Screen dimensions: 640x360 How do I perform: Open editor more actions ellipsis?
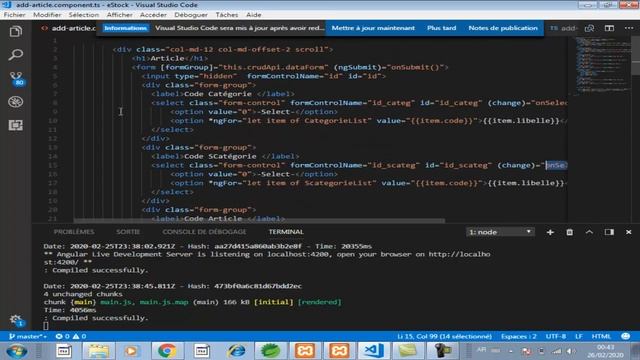(x=629, y=28)
